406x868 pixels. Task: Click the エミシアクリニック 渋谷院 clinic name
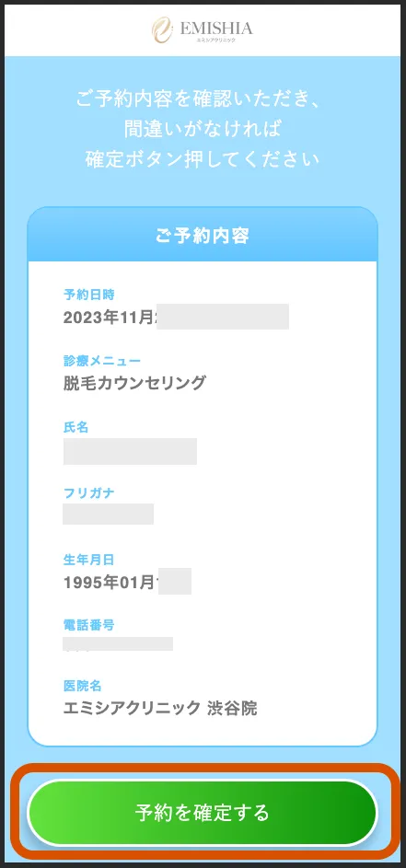(160, 708)
